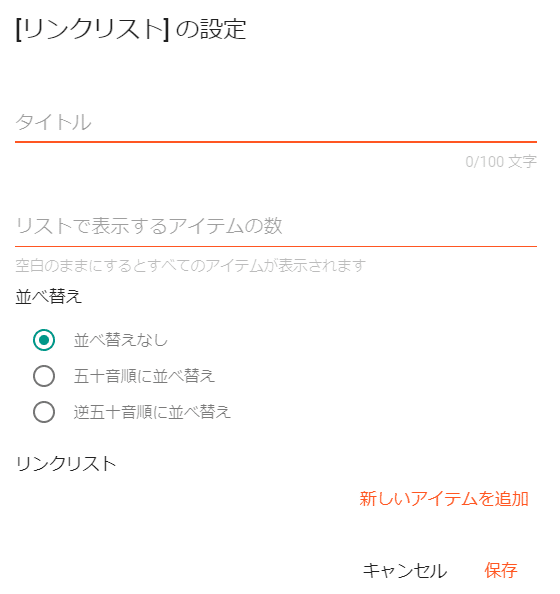This screenshot has width=560, height=594.
Task: Choose the 逆五十音順に並べ替え radio button
Action: click(x=44, y=412)
